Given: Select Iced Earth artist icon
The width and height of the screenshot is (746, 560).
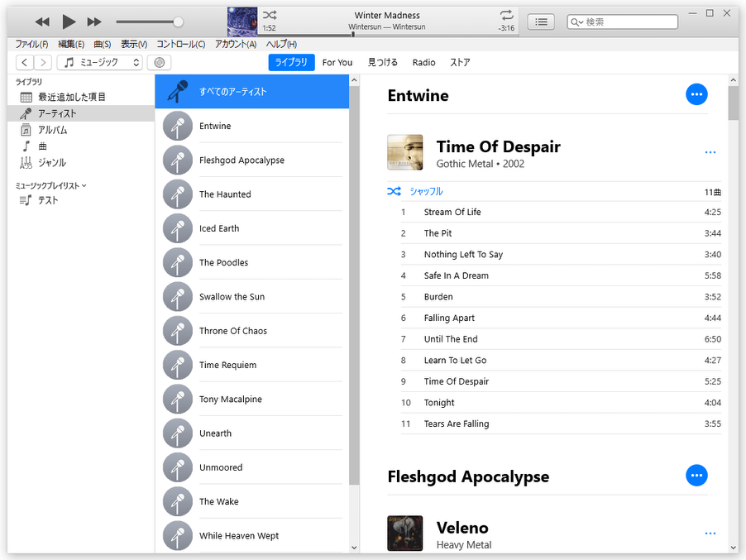Looking at the screenshot, I should click(x=178, y=228).
